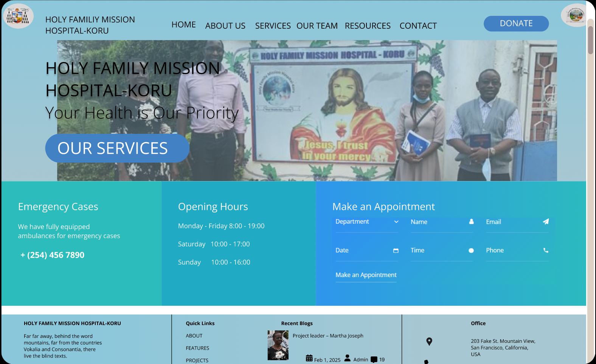The height and width of the screenshot is (364, 596).
Task: Click the vertical page scrollbar thumb
Action: pyautogui.click(x=590, y=36)
